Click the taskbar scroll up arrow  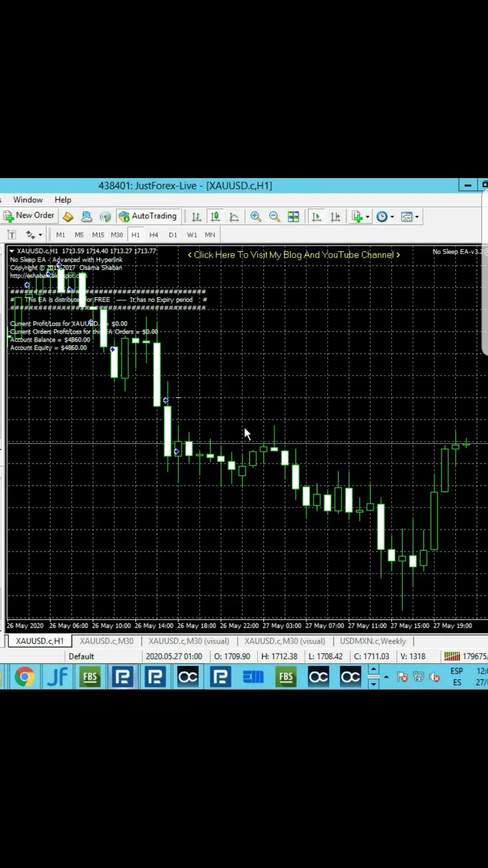[x=374, y=669]
